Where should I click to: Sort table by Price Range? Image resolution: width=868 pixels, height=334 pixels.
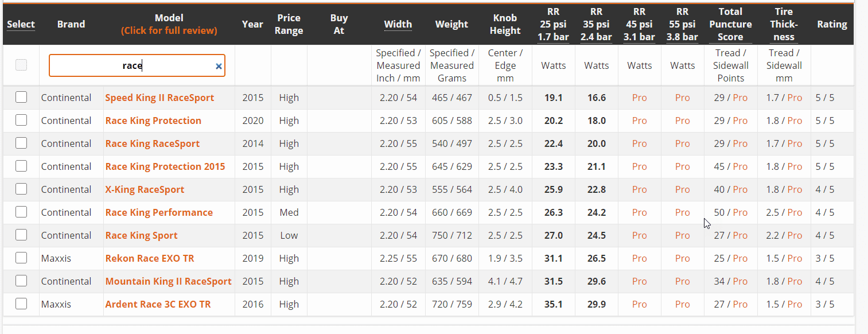289,24
